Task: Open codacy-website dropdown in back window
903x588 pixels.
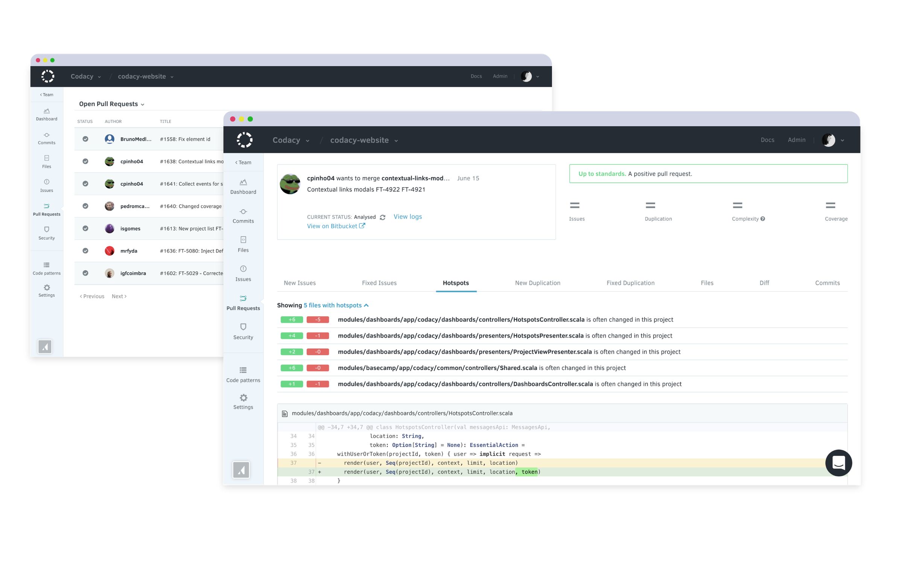Action: (x=145, y=76)
